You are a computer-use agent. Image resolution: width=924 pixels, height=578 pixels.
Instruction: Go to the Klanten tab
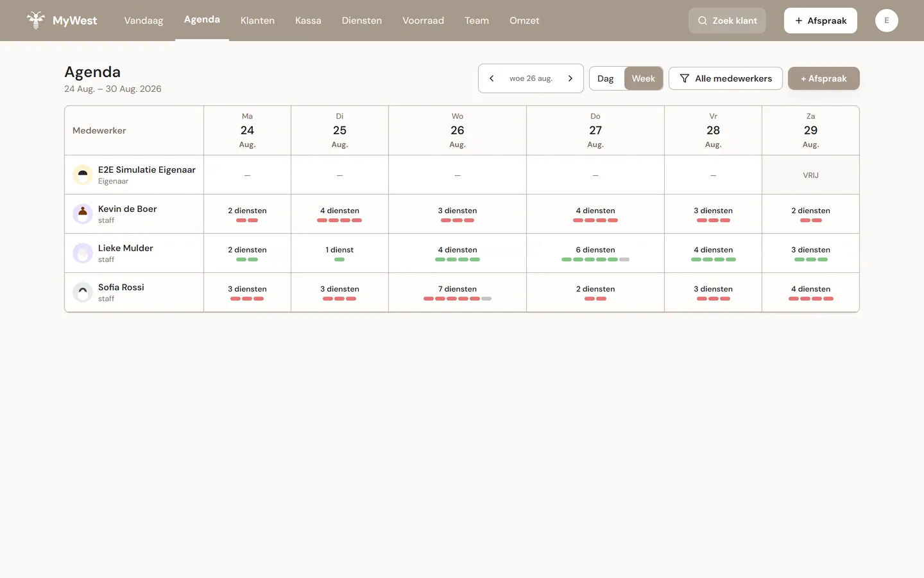coord(257,21)
